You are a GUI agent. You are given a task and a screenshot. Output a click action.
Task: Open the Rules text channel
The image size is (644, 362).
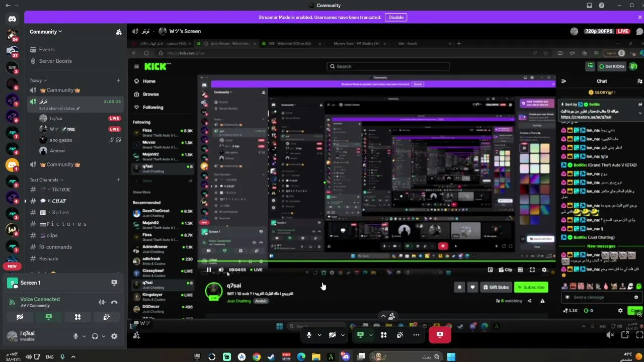coord(75,213)
